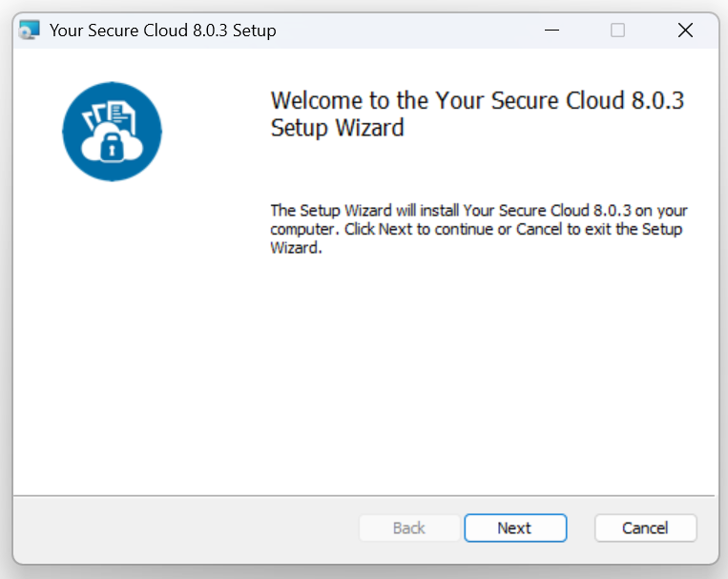Viewport: 728px width, 579px height.
Task: Click the grey footer area left of Back
Action: [x=186, y=529]
